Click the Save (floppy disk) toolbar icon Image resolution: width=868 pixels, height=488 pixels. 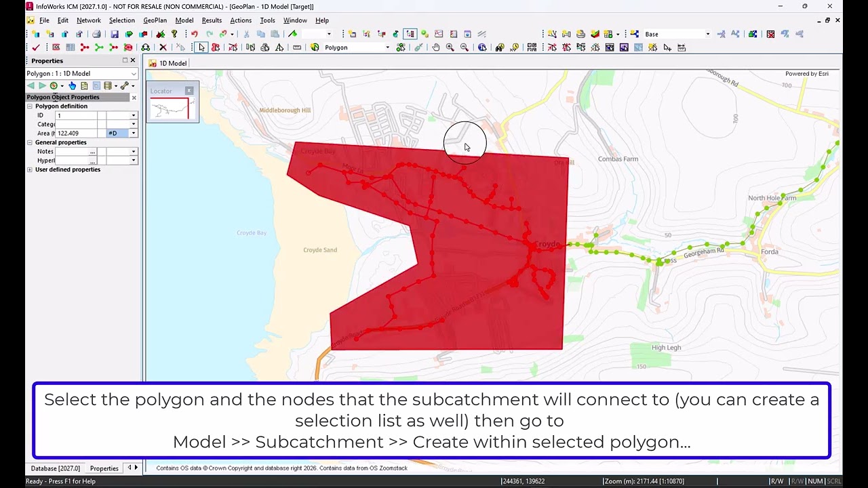[115, 34]
